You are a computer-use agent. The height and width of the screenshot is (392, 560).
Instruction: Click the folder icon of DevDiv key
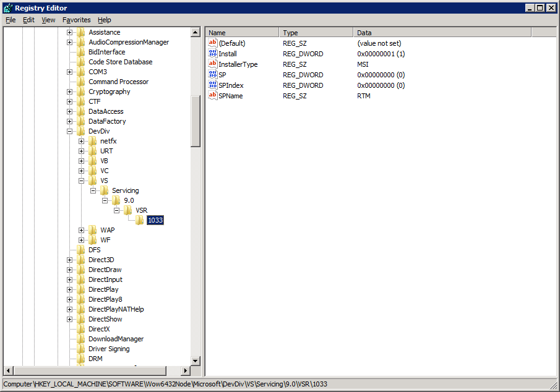coord(81,131)
